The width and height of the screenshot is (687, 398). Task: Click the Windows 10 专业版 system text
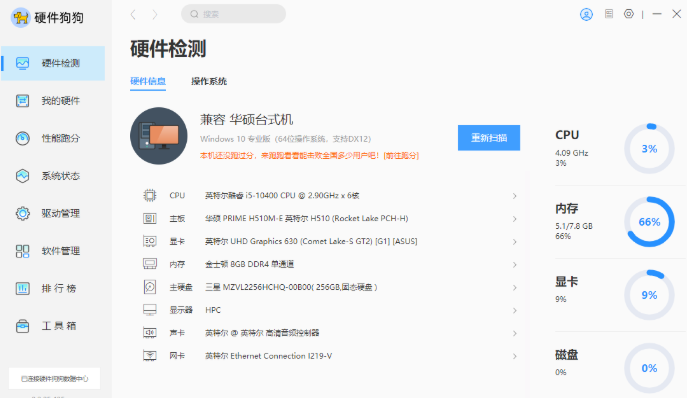285,139
